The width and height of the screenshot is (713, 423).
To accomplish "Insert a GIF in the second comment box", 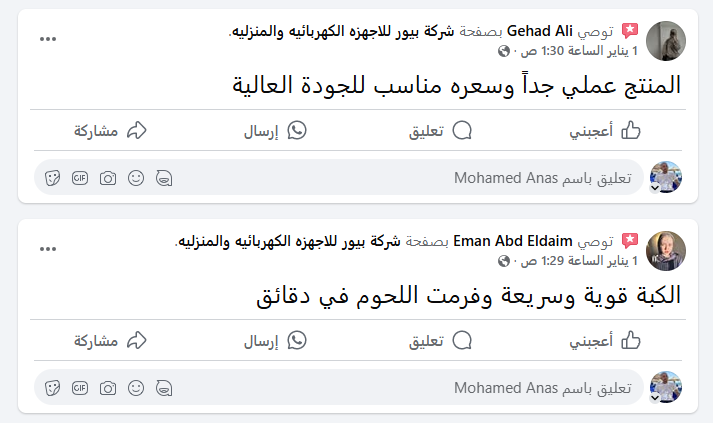I will (x=80, y=388).
